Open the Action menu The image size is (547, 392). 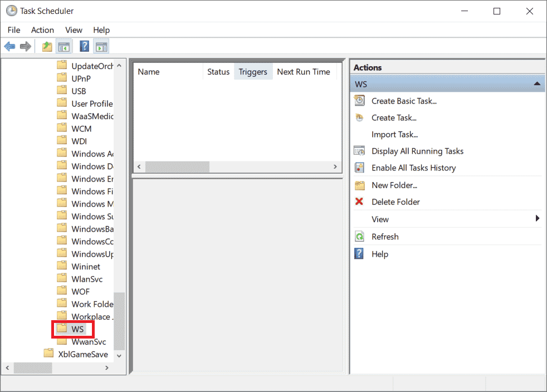42,30
